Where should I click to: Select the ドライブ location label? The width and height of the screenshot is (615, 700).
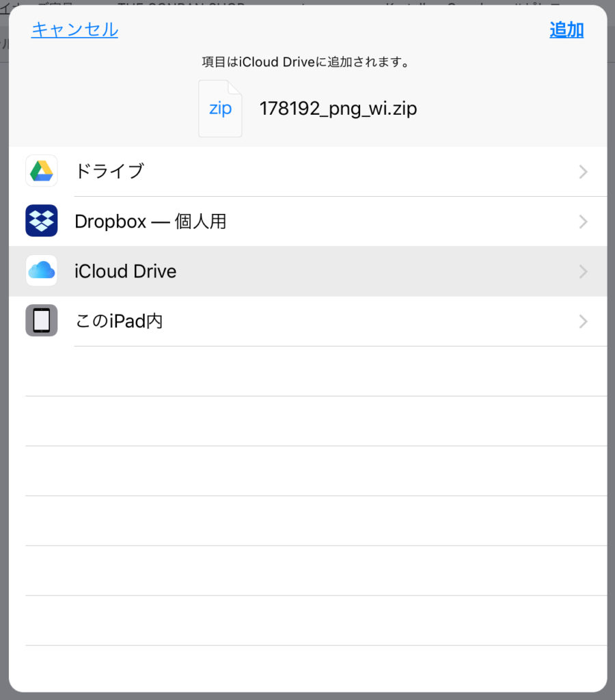[110, 171]
